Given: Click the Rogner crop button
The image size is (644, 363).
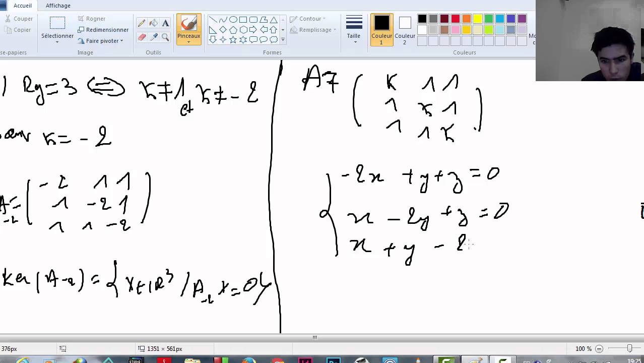Looking at the screenshot, I should [x=91, y=19].
